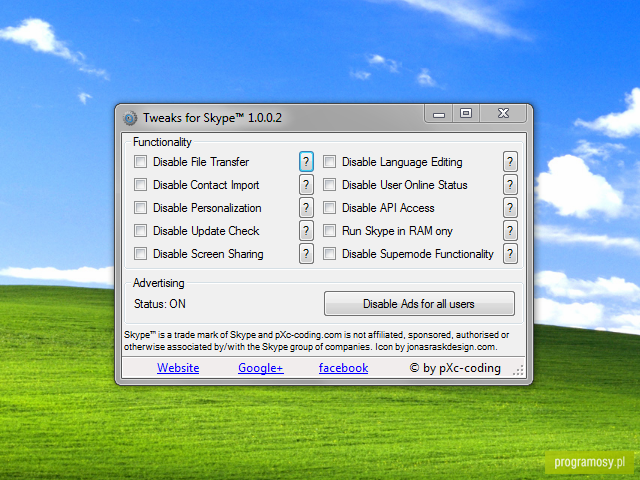This screenshot has width=640, height=480.
Task: Maximize the Tweaks for Skype window
Action: point(466,114)
